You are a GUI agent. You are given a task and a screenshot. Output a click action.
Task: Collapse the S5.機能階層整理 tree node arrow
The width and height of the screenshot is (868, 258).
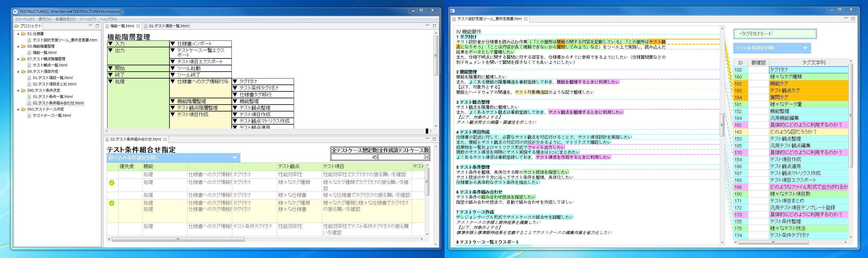(x=18, y=46)
